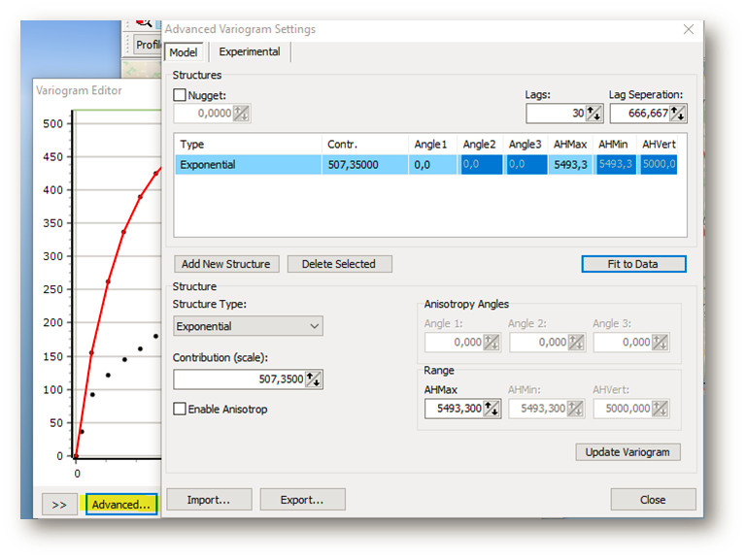Click the Update Variogram button
746x560 pixels.
click(x=627, y=452)
